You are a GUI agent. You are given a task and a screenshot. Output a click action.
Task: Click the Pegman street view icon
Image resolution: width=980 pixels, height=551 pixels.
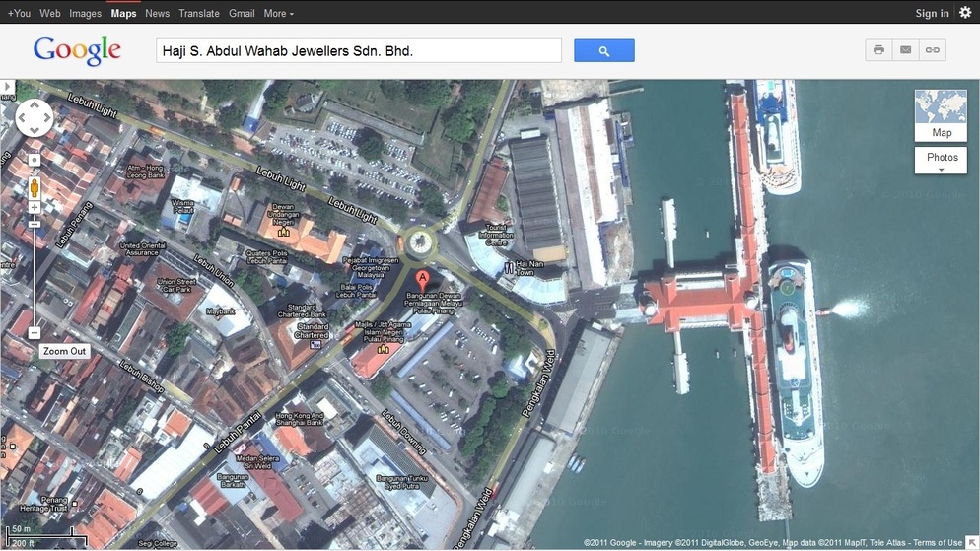[x=35, y=186]
